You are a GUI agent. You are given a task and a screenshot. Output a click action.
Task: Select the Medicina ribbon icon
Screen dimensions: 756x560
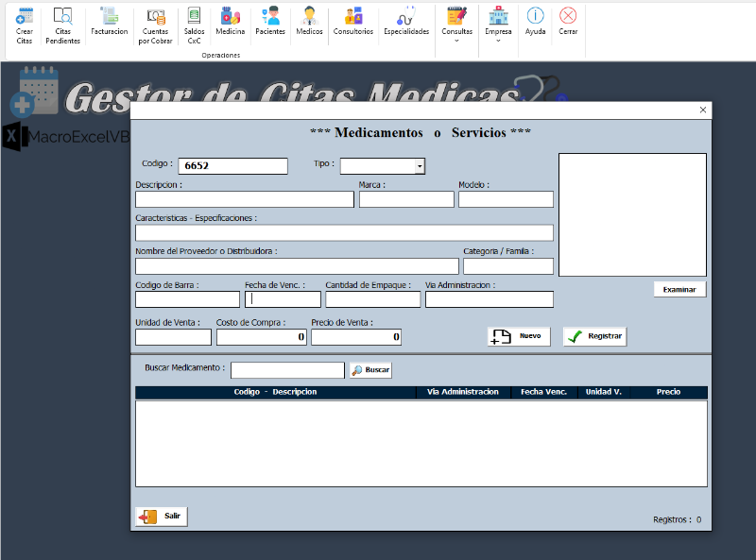coord(231,22)
